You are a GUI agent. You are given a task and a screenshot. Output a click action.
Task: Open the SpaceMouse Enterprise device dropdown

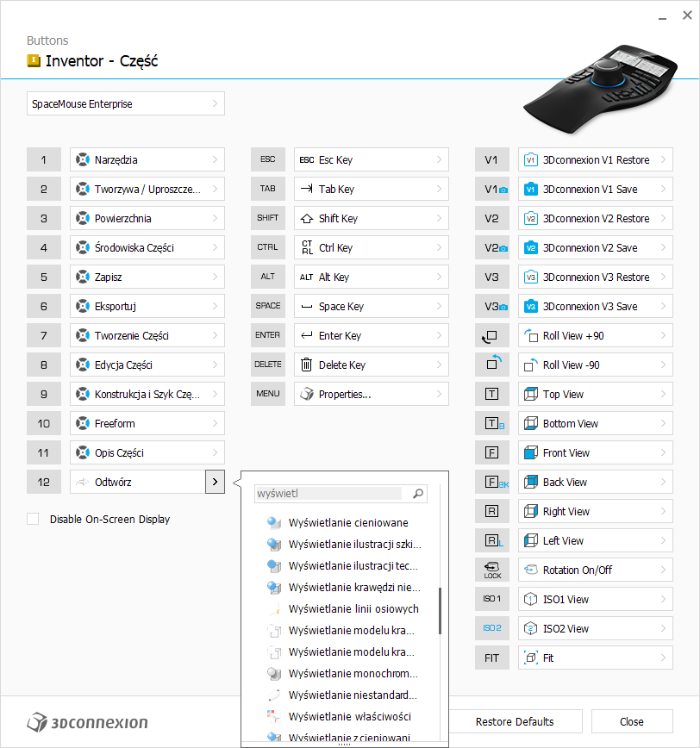tap(125, 103)
